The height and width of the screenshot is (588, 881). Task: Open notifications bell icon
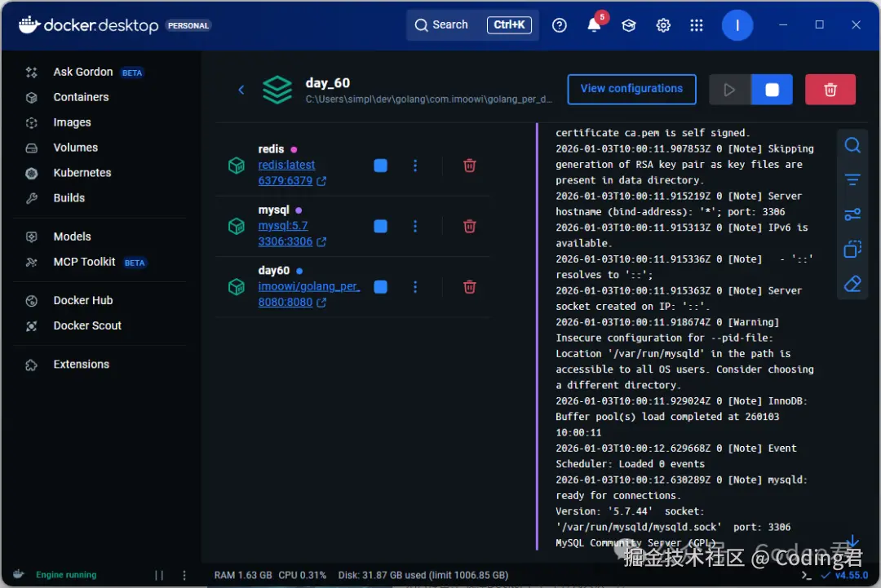(x=594, y=25)
